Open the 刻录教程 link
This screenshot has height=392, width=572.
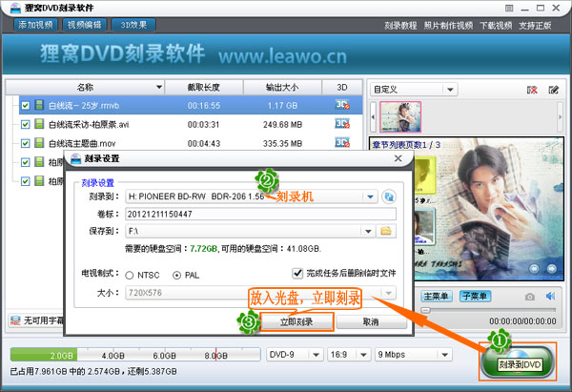[x=400, y=26]
